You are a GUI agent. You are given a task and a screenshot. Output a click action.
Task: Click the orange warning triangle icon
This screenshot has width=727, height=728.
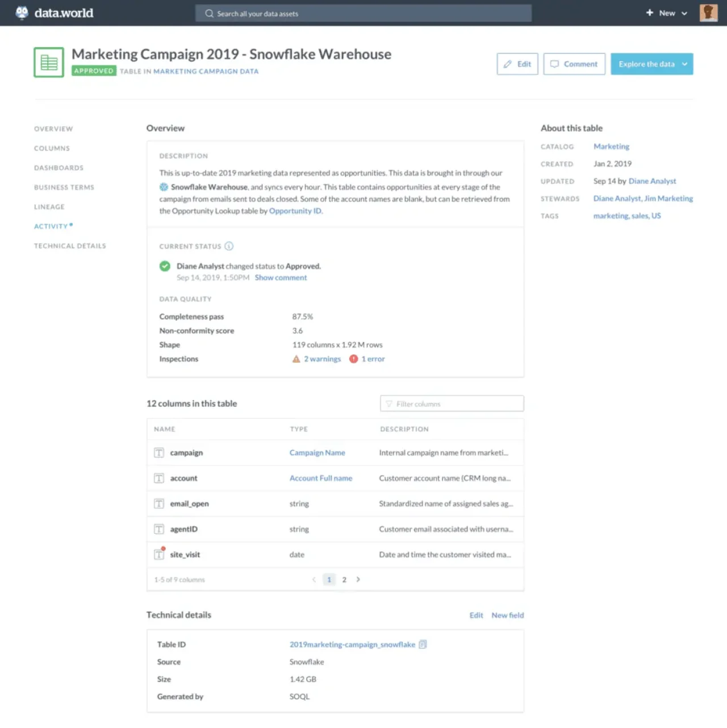coord(296,359)
